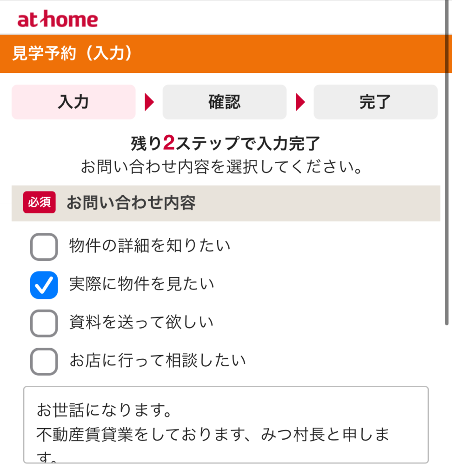
Task: Select the 入力 step tab
Action: coord(73,102)
